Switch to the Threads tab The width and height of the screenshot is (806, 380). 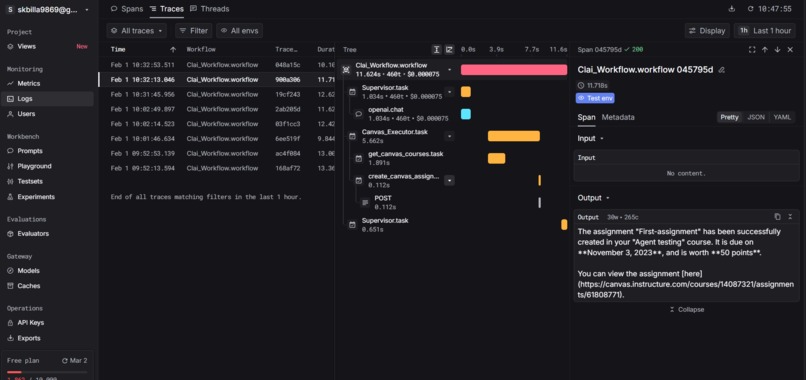click(209, 9)
